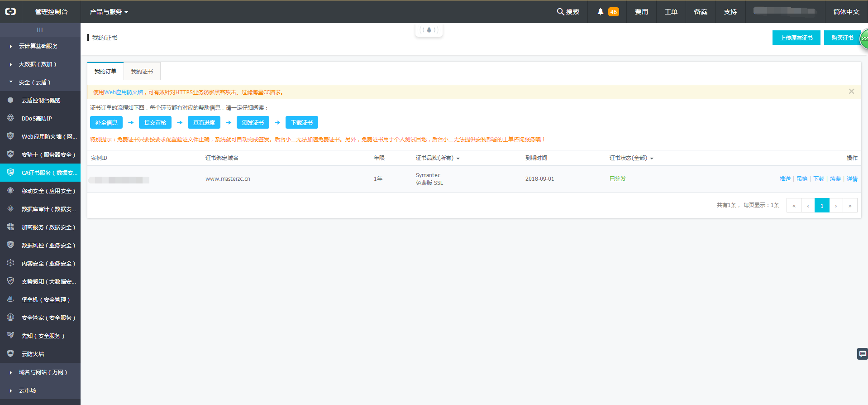Open the 证书品牌(所有) filter dropdown
The width and height of the screenshot is (868, 405).
438,158
